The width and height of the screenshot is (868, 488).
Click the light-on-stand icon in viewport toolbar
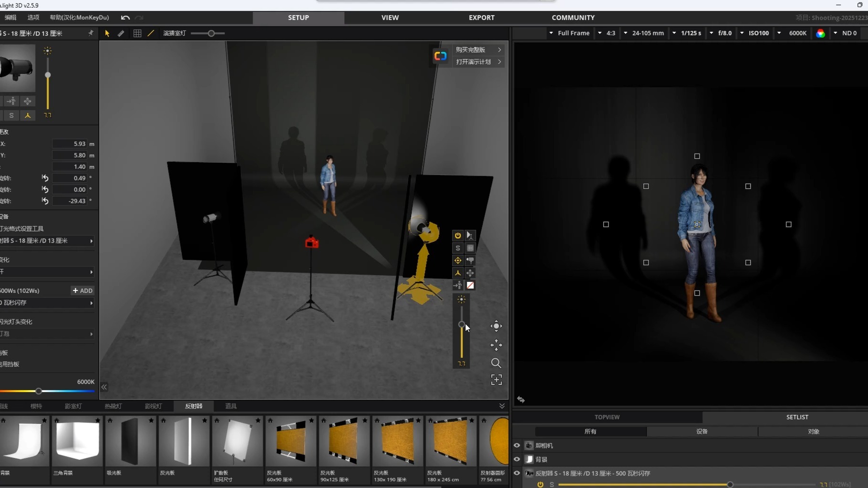click(x=470, y=236)
